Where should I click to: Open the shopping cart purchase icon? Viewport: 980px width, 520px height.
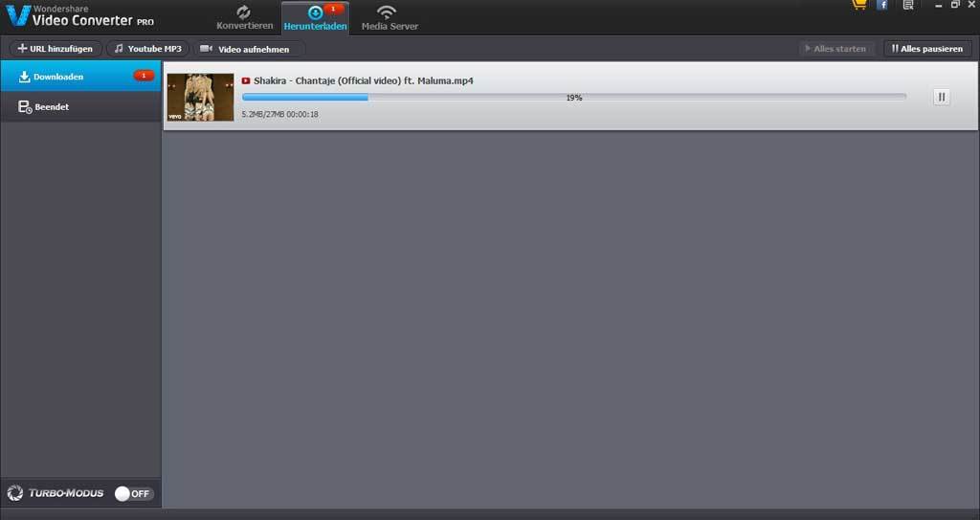(x=859, y=5)
